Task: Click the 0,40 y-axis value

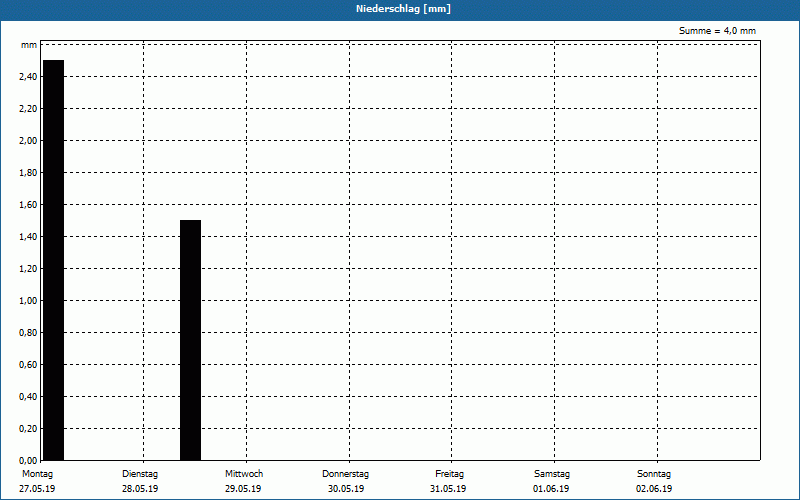Action: tap(28, 397)
